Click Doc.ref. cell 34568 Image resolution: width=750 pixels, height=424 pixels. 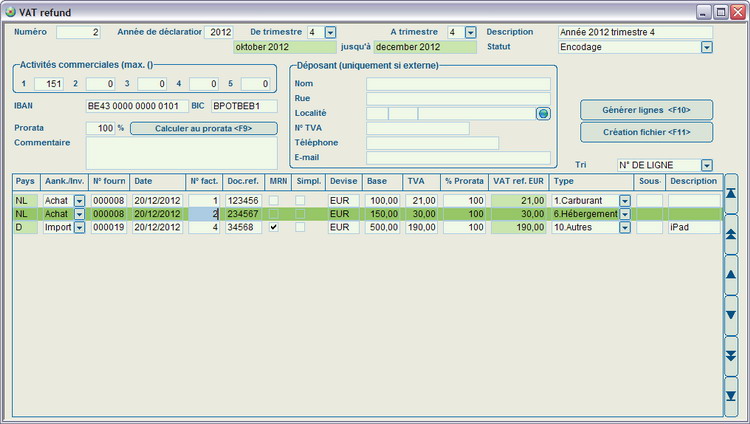[243, 227]
